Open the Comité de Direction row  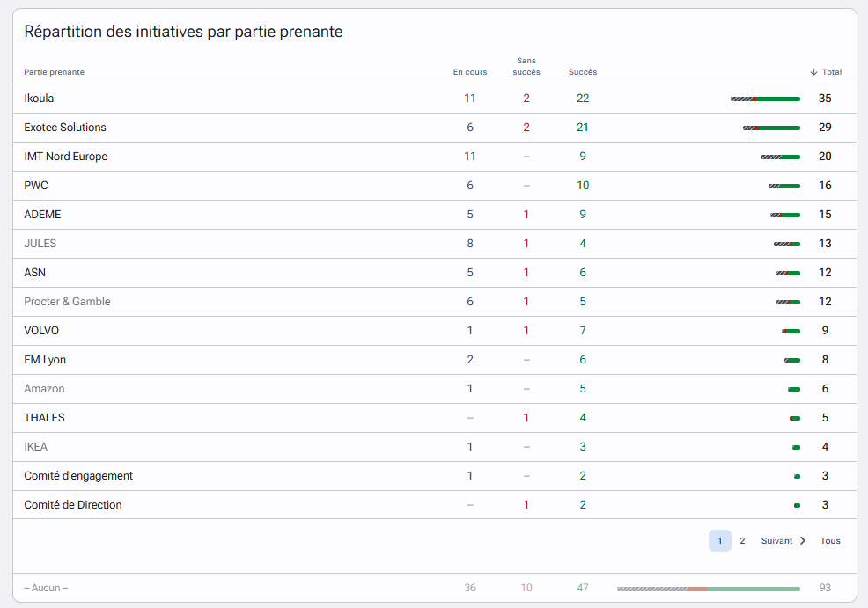(435, 504)
